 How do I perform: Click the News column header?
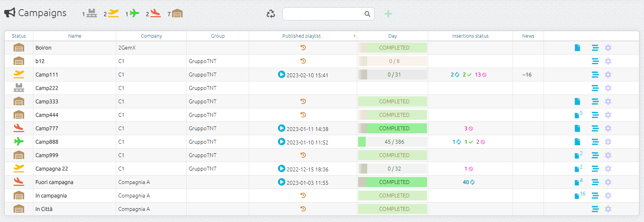(528, 36)
